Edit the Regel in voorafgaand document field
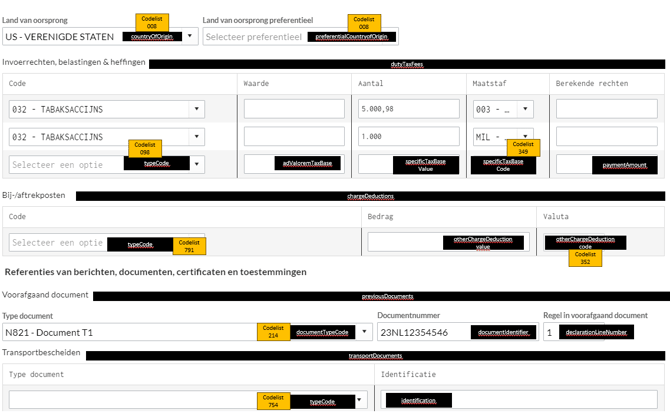 tap(588, 332)
